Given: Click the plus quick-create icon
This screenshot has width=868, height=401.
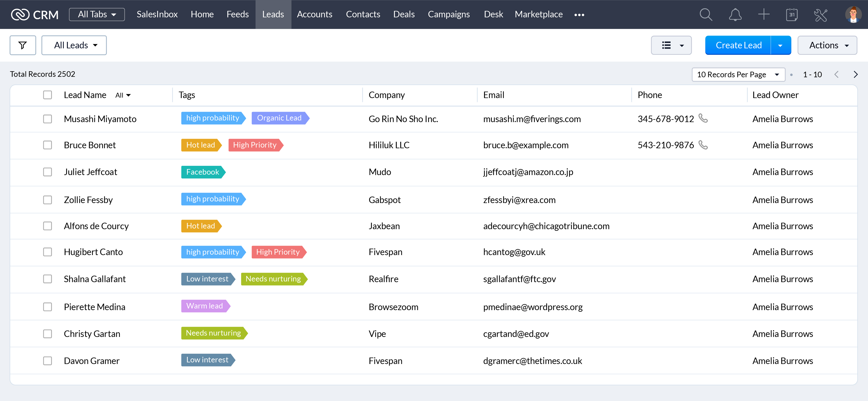Looking at the screenshot, I should click(764, 15).
